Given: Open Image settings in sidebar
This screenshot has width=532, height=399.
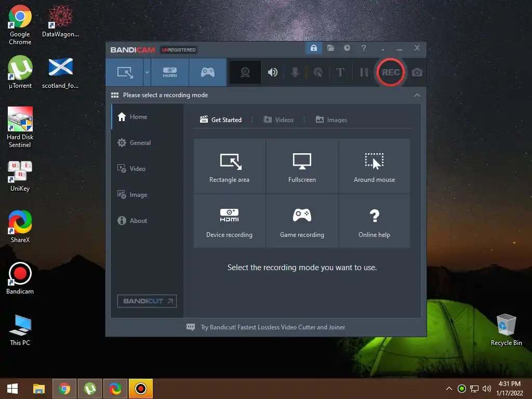Looking at the screenshot, I should [x=147, y=195].
